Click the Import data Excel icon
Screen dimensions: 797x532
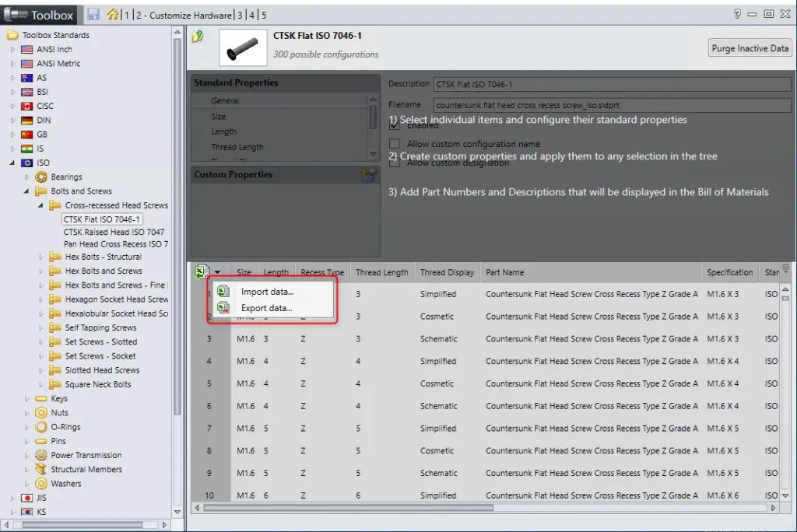(223, 291)
